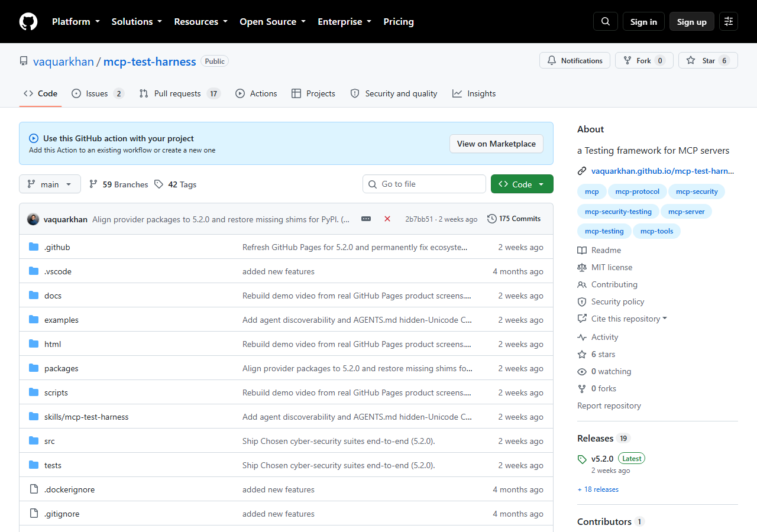The height and width of the screenshot is (532, 757).
Task: Click the examples folder icon
Action: [34, 320]
